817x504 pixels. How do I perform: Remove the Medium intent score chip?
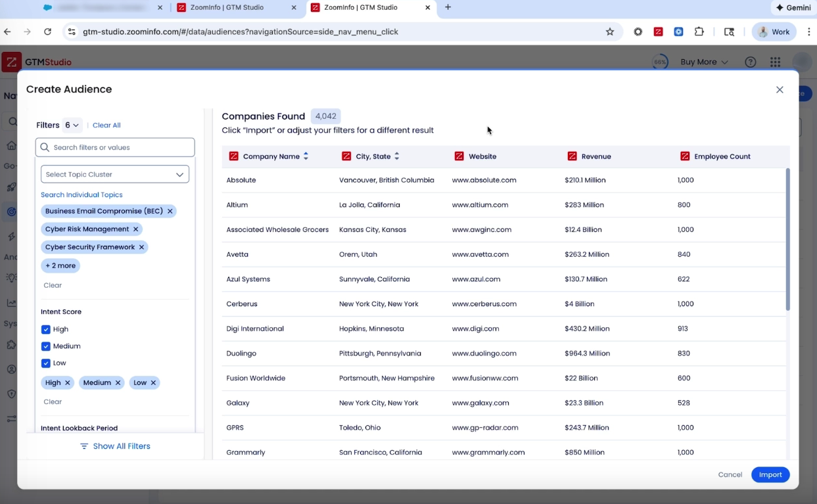click(x=118, y=383)
